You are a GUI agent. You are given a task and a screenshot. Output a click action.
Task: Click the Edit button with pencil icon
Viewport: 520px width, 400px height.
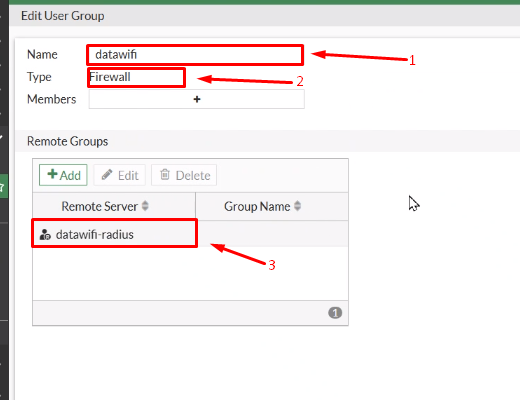[120, 175]
